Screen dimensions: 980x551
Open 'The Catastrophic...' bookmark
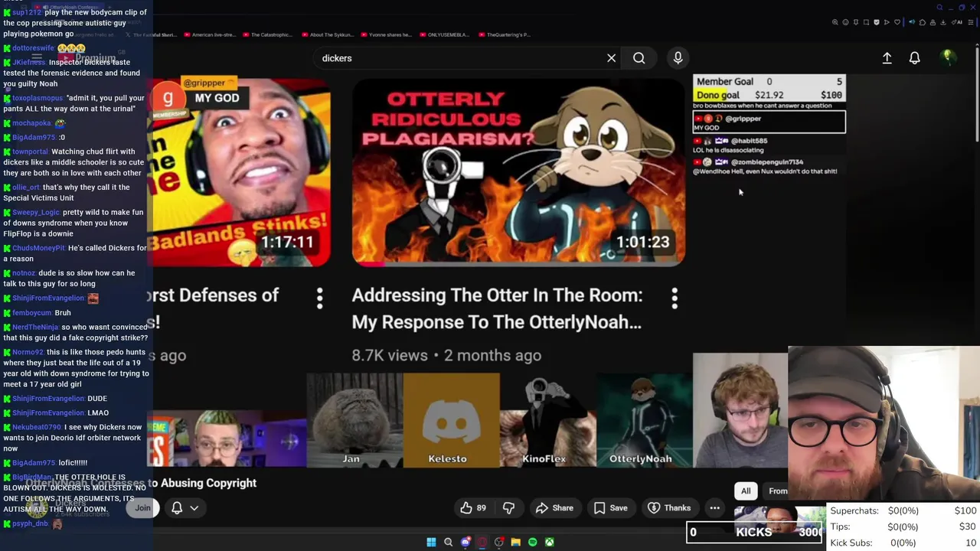[268, 34]
